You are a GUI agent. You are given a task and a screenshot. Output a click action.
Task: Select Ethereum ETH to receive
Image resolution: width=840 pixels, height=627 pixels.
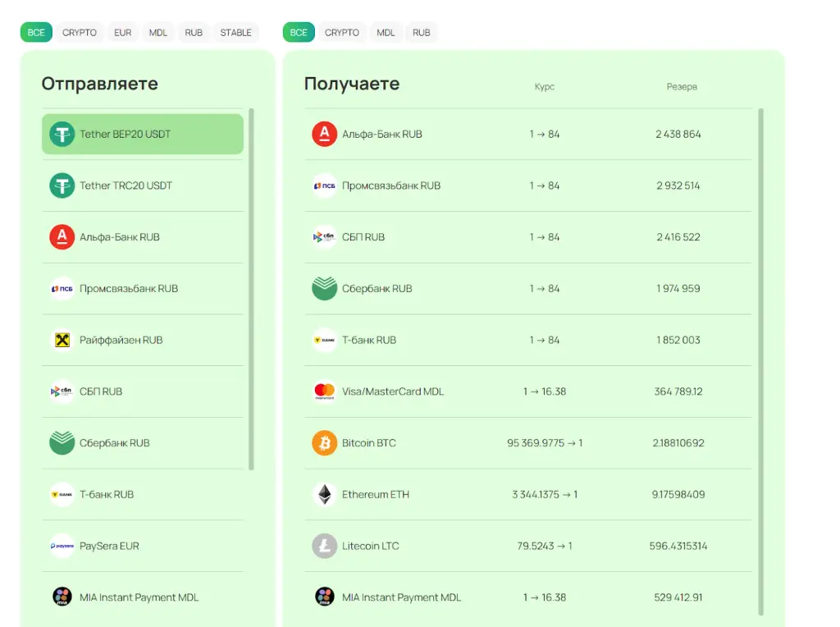(527, 494)
